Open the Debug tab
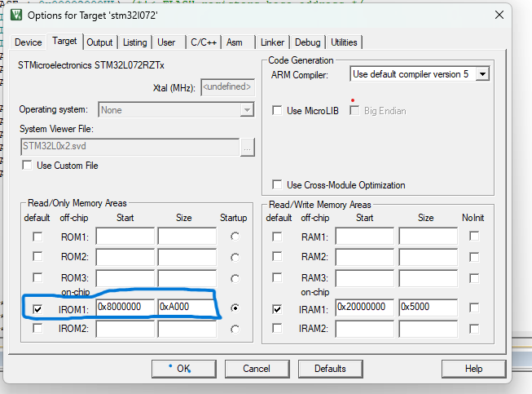532x394 pixels. coord(307,42)
